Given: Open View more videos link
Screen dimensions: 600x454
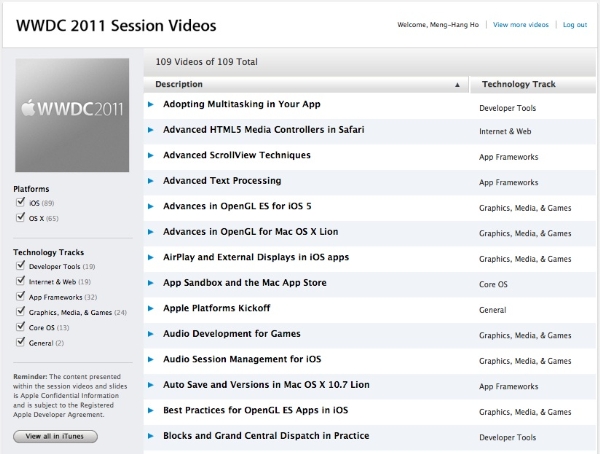Looking at the screenshot, I should point(520,25).
